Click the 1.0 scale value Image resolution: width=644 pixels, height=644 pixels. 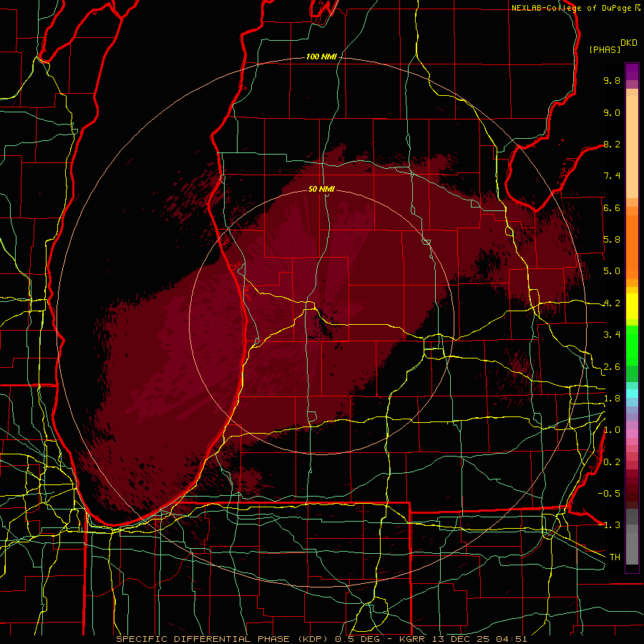(612, 430)
